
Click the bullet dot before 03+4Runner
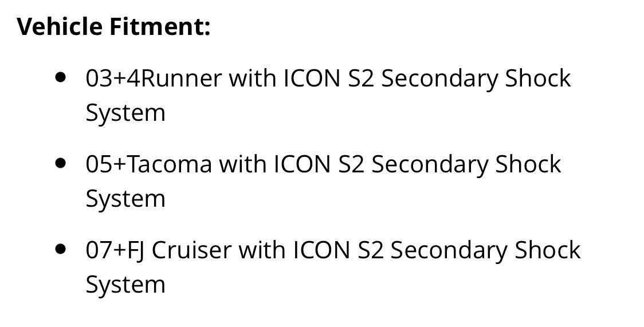click(x=60, y=77)
